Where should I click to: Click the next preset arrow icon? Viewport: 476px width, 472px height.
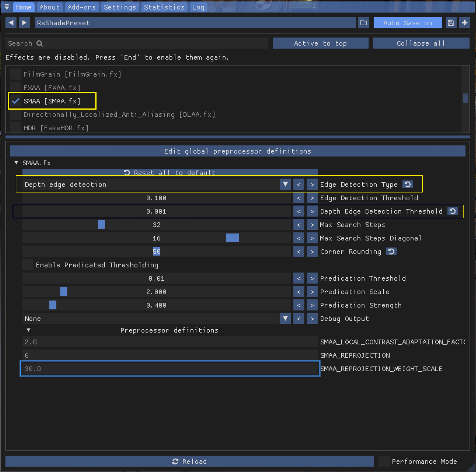[25, 23]
